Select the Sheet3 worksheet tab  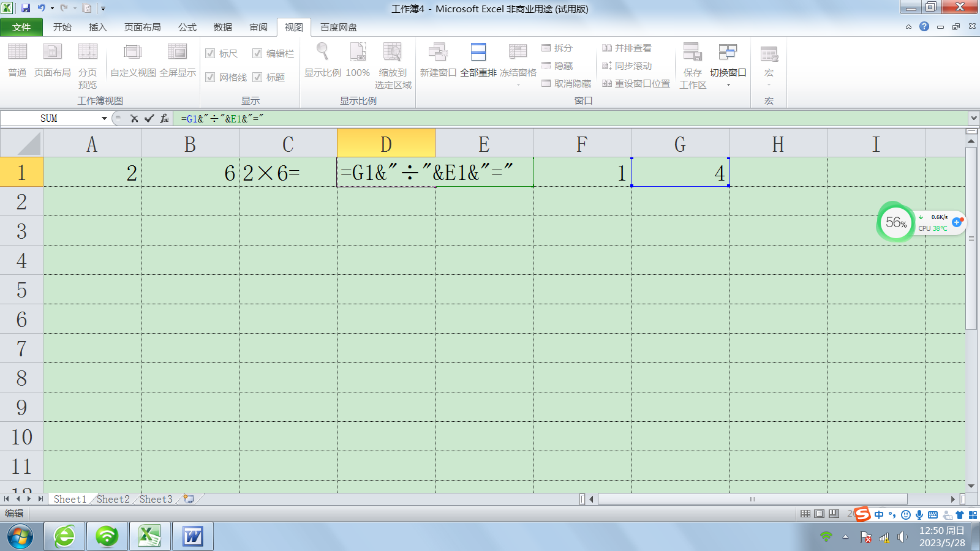(x=156, y=499)
